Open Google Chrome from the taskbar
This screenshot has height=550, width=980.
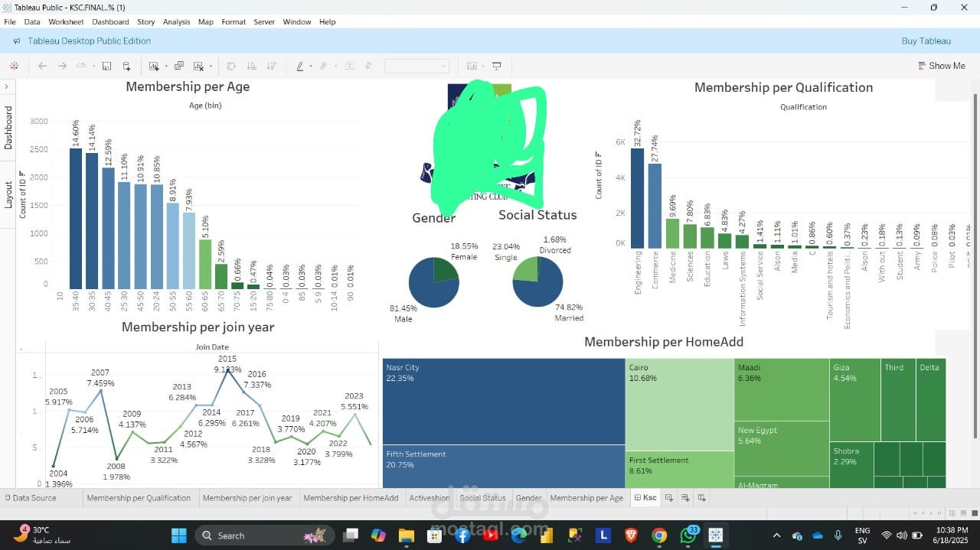pos(659,535)
